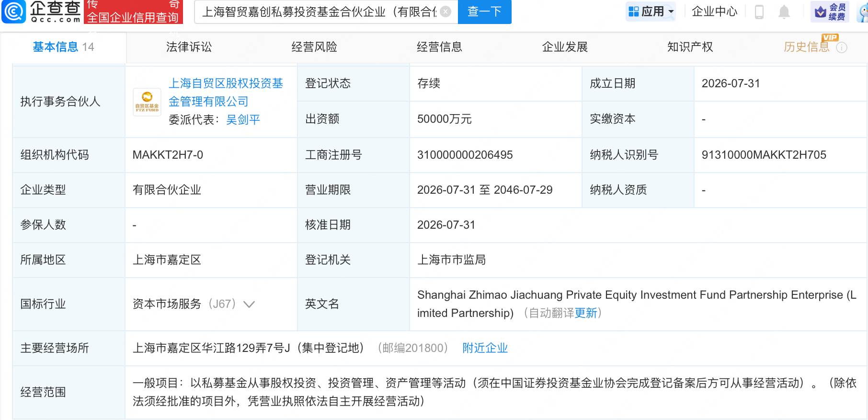Select the 有限合伙企业 enterprise type value
The width and height of the screenshot is (868, 420).
[167, 190]
